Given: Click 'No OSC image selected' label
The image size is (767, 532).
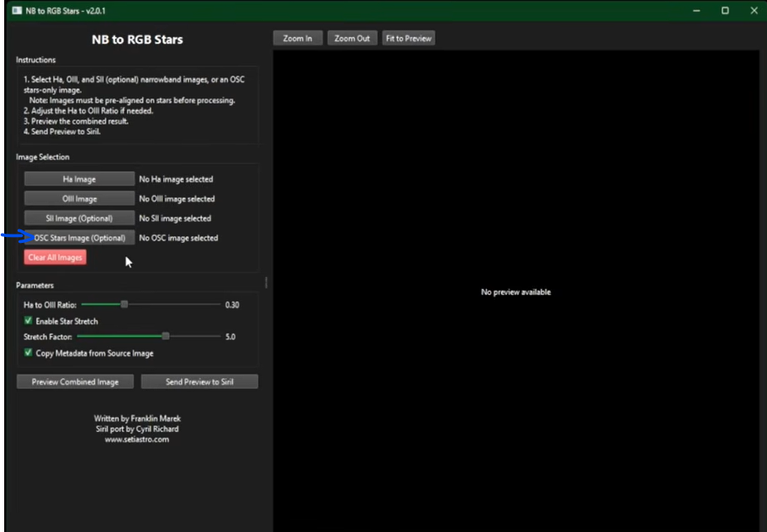Looking at the screenshot, I should 178,238.
